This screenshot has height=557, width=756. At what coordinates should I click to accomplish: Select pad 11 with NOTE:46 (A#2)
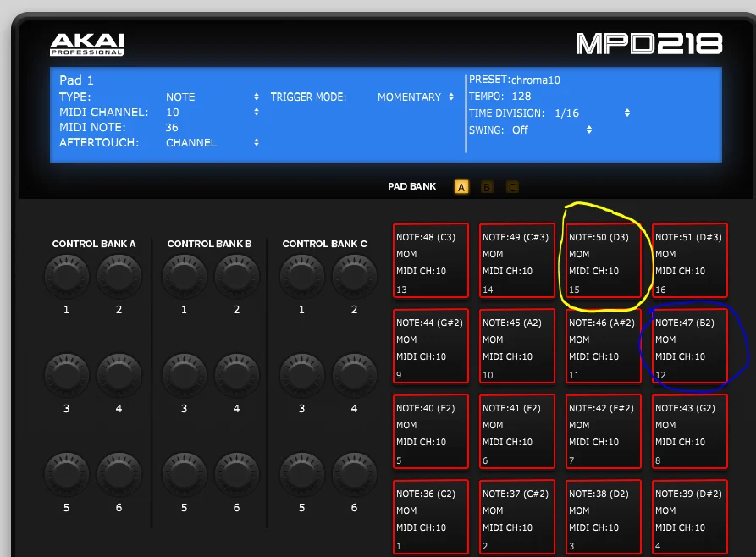click(x=603, y=346)
